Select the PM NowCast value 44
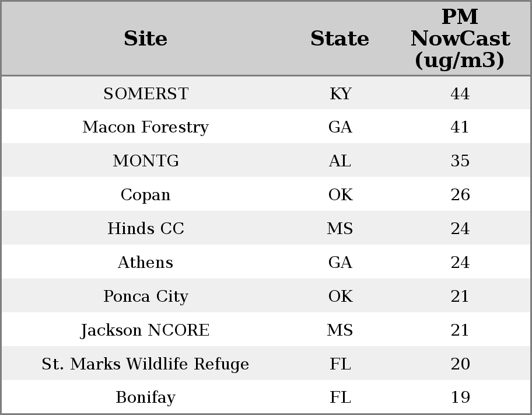This screenshot has height=415, width=532. (460, 94)
